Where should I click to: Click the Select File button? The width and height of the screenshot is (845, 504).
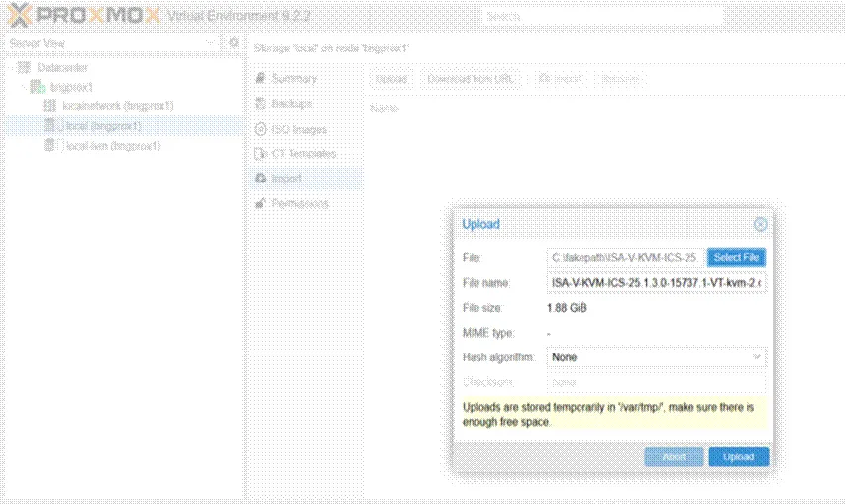(x=736, y=257)
